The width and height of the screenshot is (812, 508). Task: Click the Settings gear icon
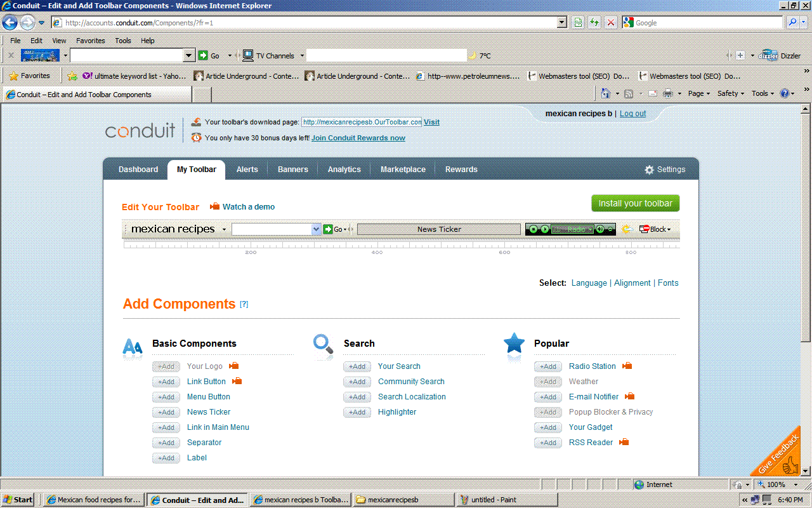649,170
